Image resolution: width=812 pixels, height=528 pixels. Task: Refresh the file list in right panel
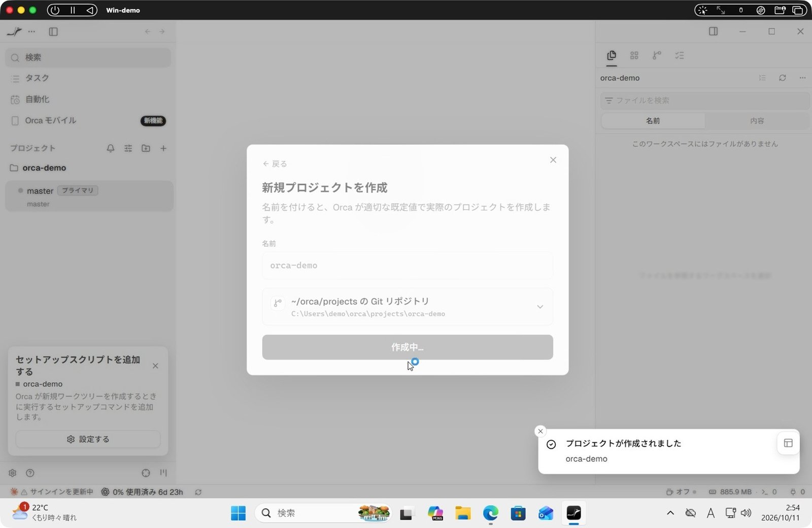783,78
